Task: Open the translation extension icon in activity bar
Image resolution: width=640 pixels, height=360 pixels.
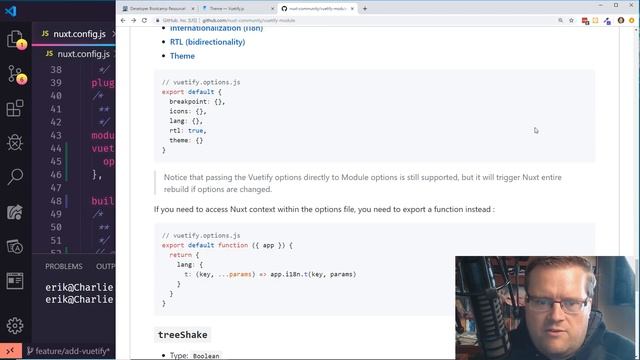Action: pyautogui.click(x=15, y=247)
